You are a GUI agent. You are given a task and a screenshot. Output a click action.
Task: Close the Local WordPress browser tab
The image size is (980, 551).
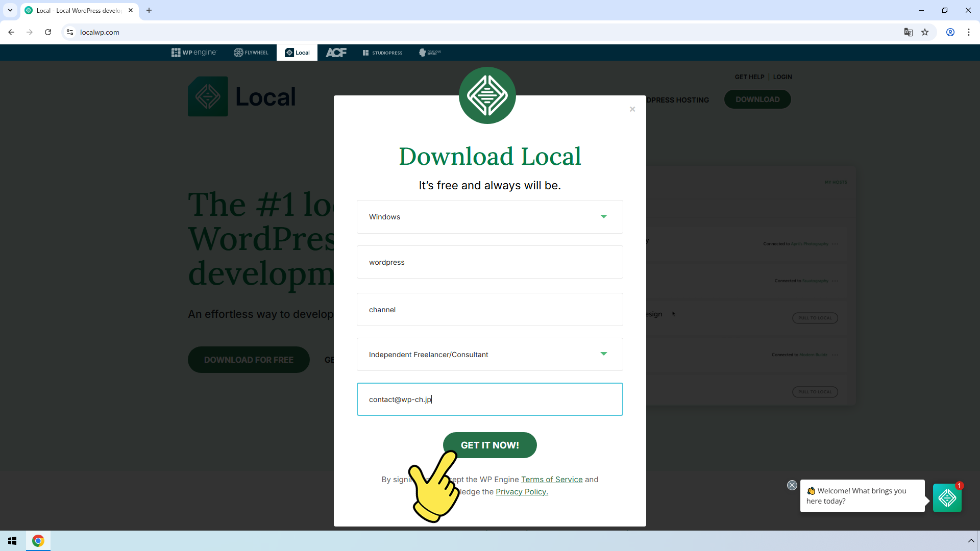point(131,10)
